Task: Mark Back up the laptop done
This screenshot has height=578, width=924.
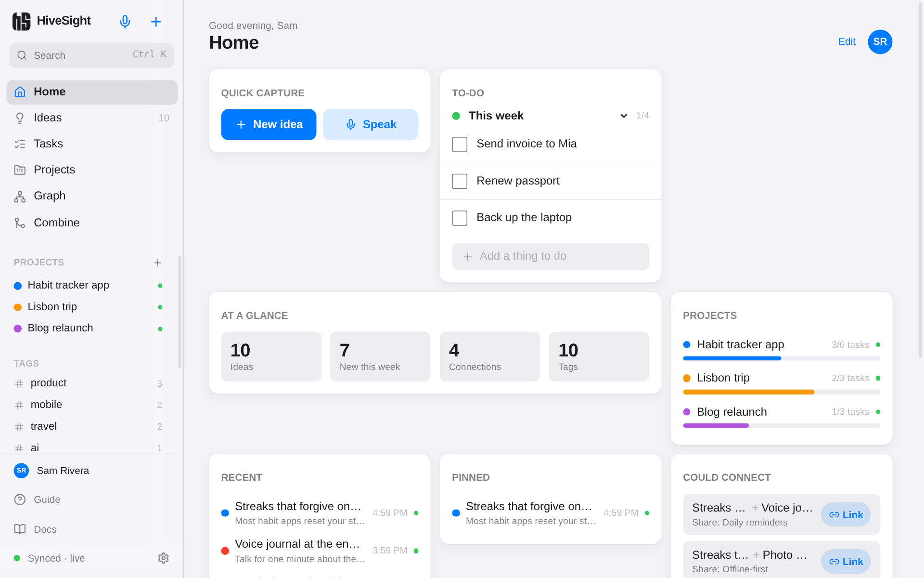Action: tap(460, 218)
